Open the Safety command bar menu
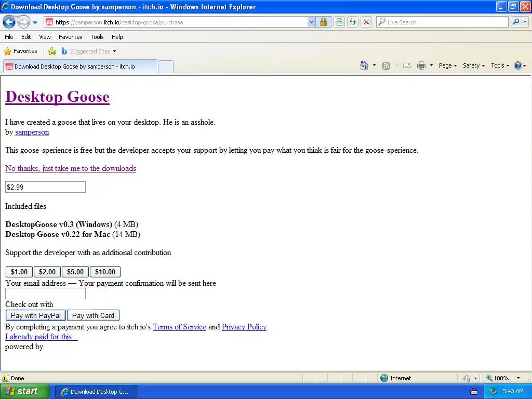The width and height of the screenshot is (532, 399). click(x=474, y=65)
